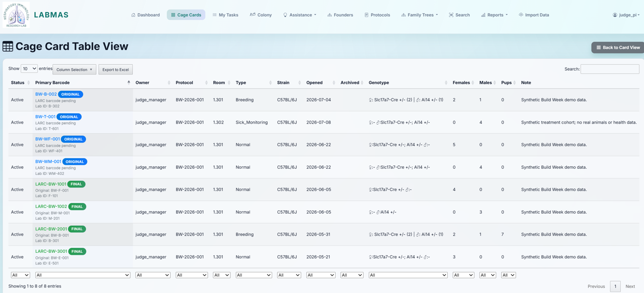The width and height of the screenshot is (644, 293).
Task: Open the LARC-BW-2001 cage card link
Action: pos(51,229)
